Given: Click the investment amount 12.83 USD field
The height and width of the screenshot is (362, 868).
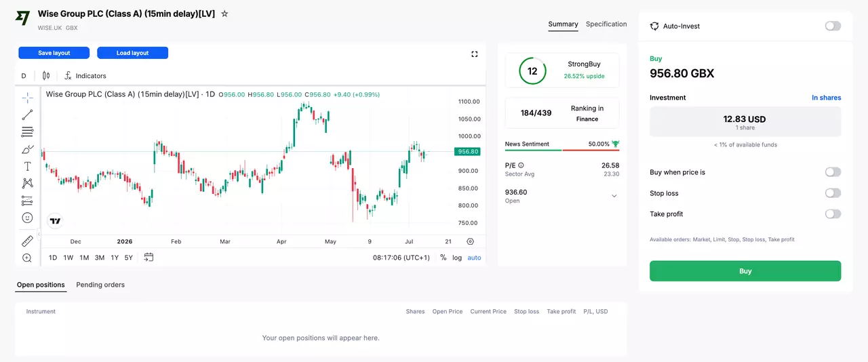Looking at the screenshot, I should [x=745, y=122].
